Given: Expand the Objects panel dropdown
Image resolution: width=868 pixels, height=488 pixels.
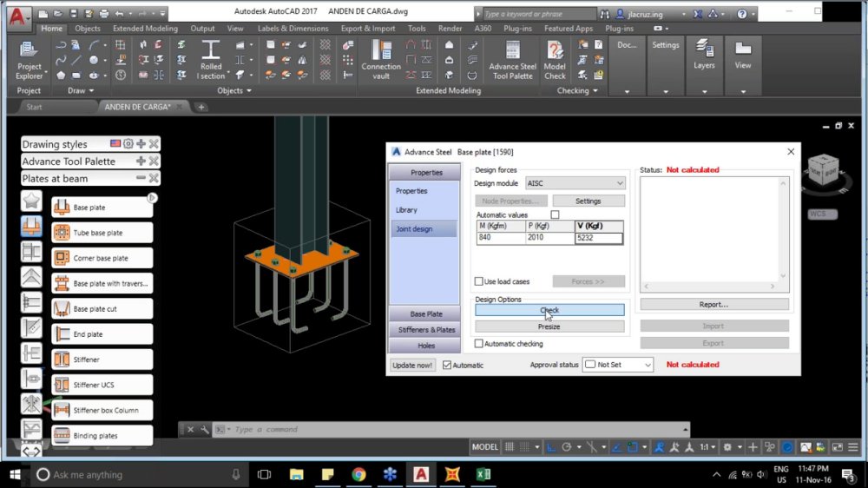Looking at the screenshot, I should [x=233, y=90].
